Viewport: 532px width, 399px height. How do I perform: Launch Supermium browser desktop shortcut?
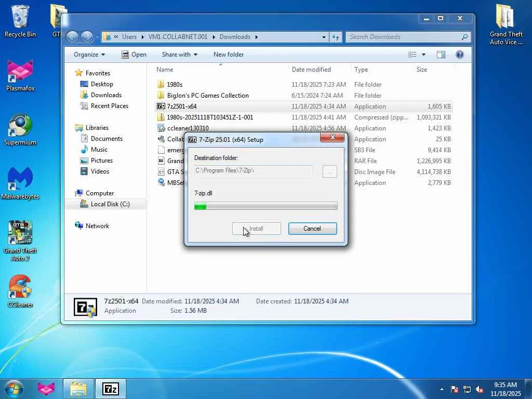pos(20,129)
